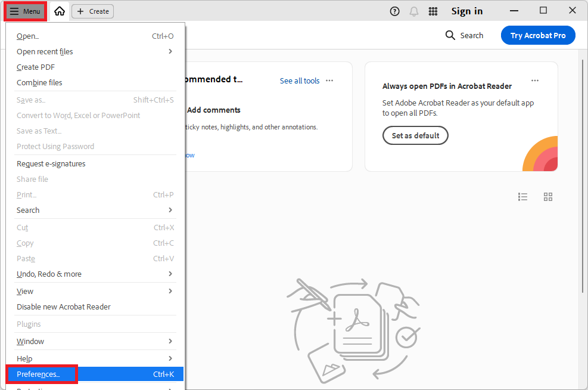
Task: Click the Try Acrobat Pro button
Action: pos(537,35)
